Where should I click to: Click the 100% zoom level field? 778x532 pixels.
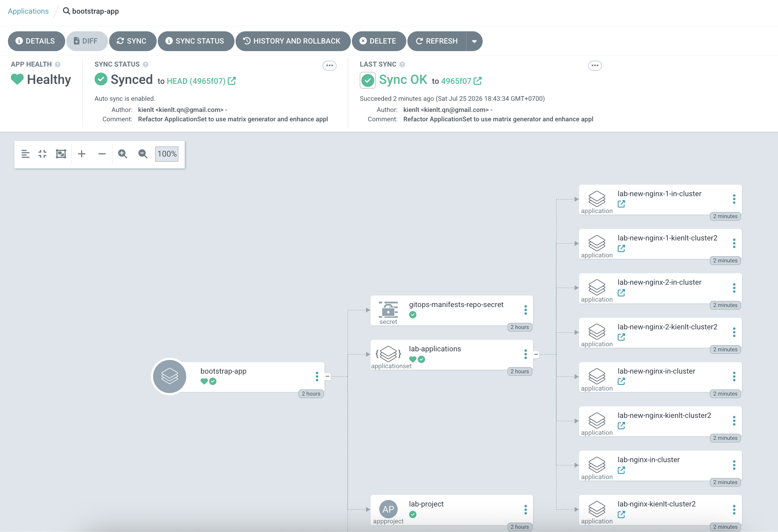[x=167, y=154]
